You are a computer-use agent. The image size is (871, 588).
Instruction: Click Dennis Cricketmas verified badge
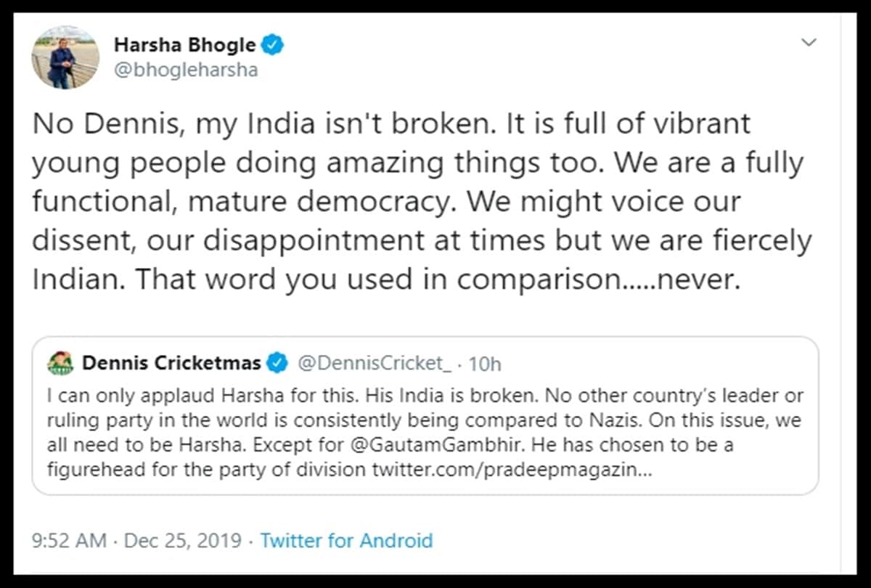[277, 363]
